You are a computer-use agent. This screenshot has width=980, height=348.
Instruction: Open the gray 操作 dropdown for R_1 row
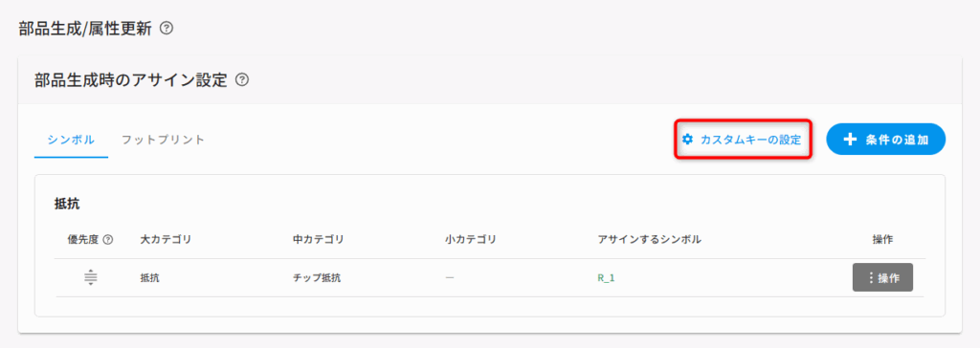pos(882,278)
